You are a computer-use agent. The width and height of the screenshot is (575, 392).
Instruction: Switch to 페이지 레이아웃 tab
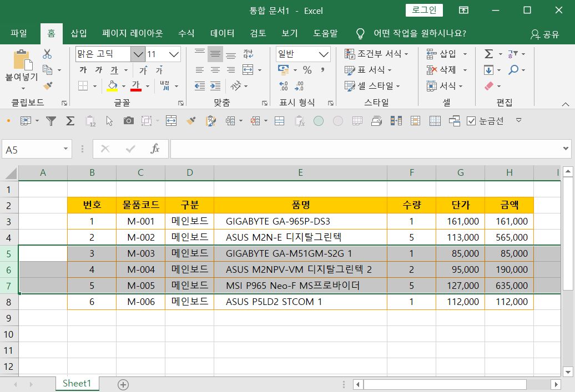click(133, 33)
